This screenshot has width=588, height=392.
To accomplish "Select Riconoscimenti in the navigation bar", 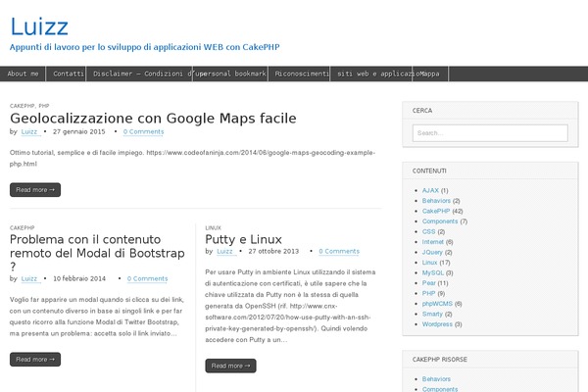I will point(299,73).
